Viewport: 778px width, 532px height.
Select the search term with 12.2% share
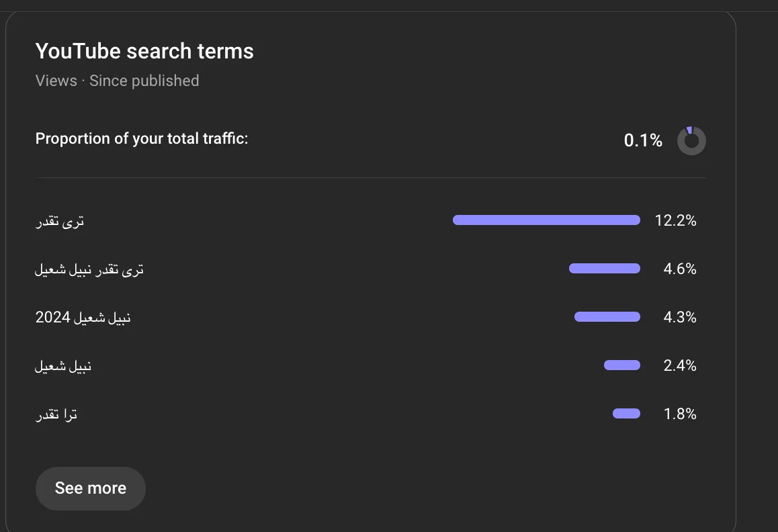click(x=60, y=221)
